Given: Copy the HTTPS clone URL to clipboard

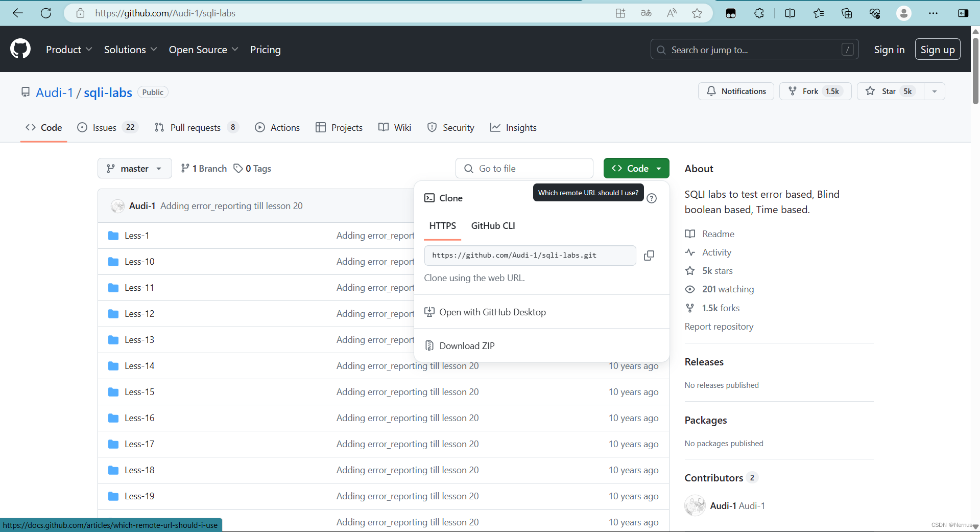Looking at the screenshot, I should coord(649,256).
